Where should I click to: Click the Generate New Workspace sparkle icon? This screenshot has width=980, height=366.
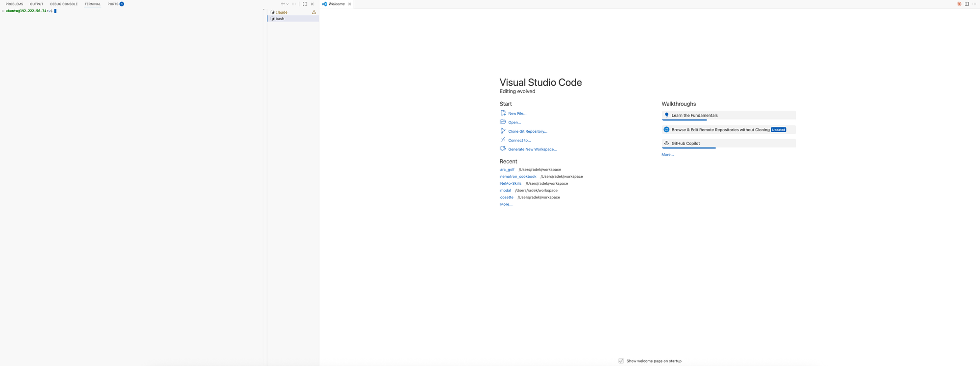pyautogui.click(x=503, y=148)
